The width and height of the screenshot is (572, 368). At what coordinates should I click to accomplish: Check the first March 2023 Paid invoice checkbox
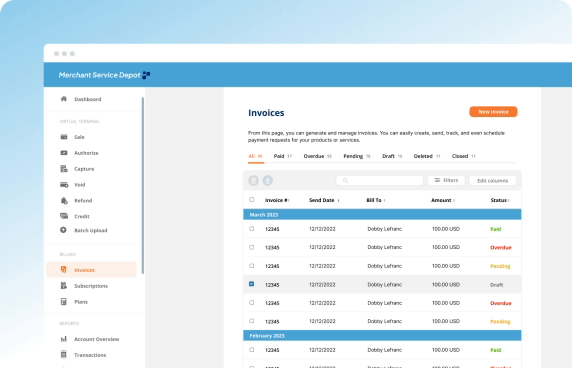click(252, 229)
